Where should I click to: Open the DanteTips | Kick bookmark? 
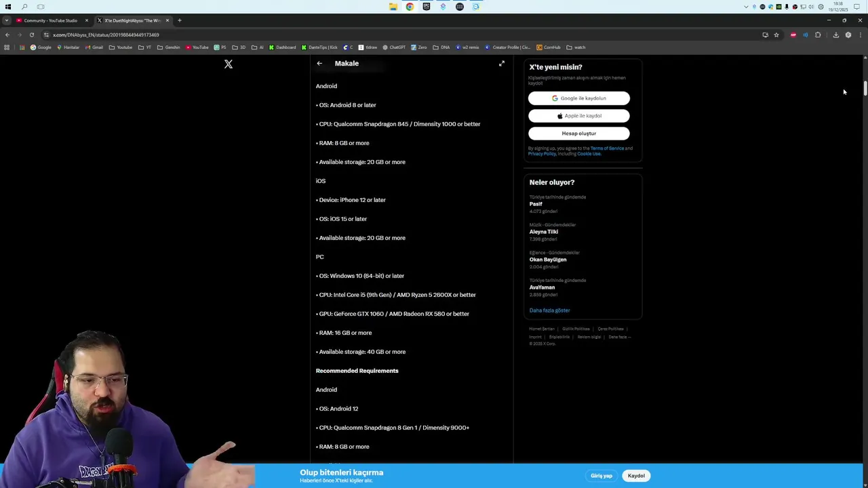tap(319, 47)
